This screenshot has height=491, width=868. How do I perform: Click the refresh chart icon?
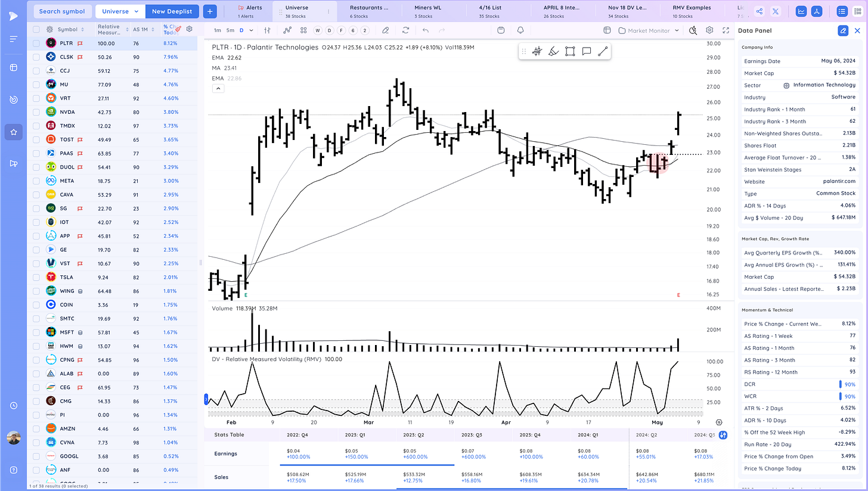pos(406,30)
